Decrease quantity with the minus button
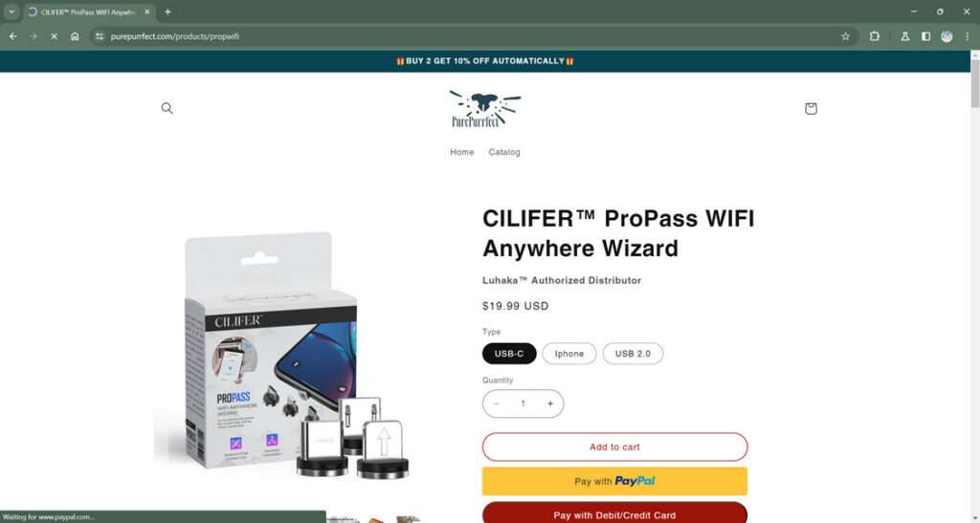 (497, 403)
